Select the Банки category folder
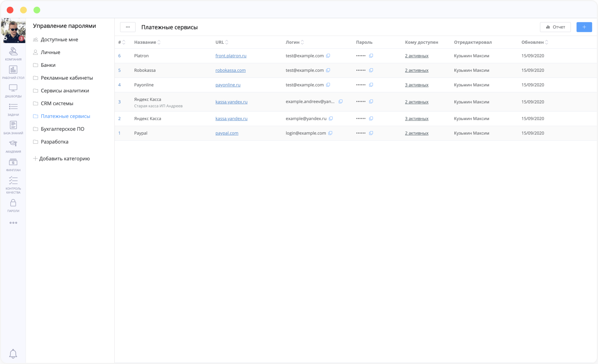Viewport: 598px width, 364px height. pos(48,65)
